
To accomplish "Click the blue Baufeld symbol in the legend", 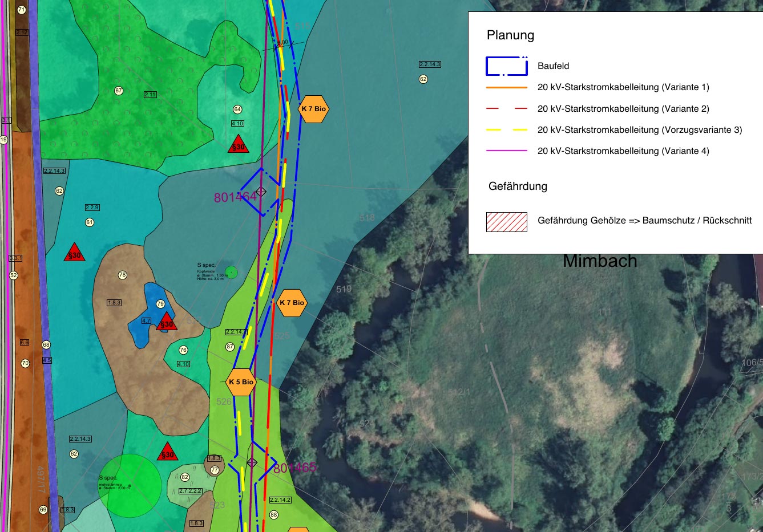I will (506, 66).
